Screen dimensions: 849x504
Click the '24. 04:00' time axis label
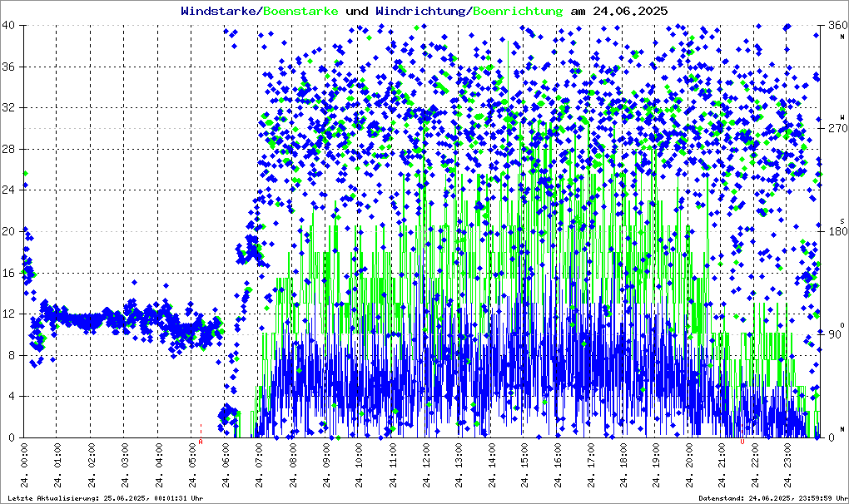click(x=158, y=466)
